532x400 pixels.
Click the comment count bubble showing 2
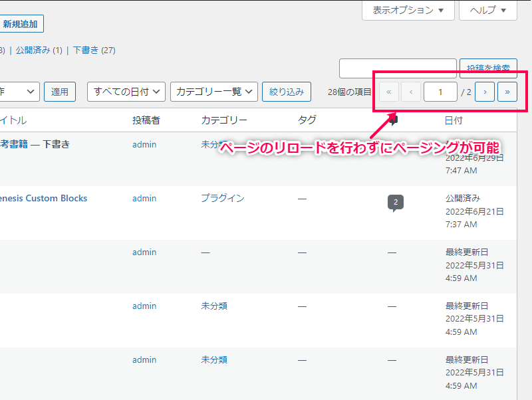click(396, 203)
